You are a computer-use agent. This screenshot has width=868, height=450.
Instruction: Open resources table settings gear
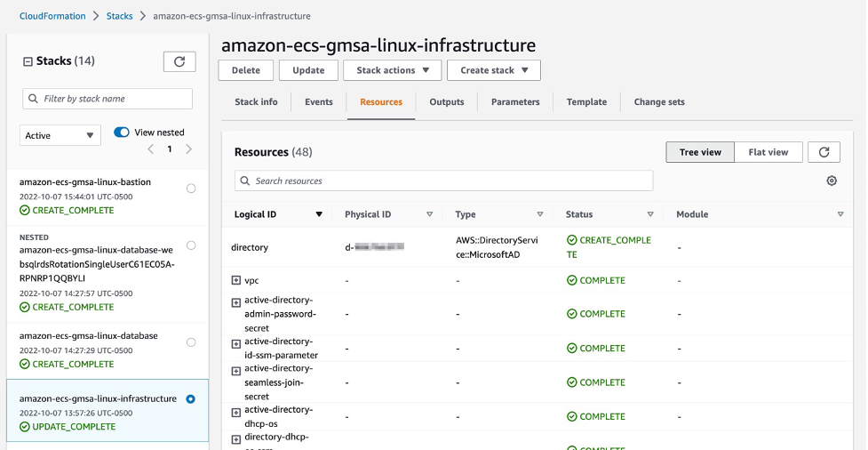[x=832, y=181]
